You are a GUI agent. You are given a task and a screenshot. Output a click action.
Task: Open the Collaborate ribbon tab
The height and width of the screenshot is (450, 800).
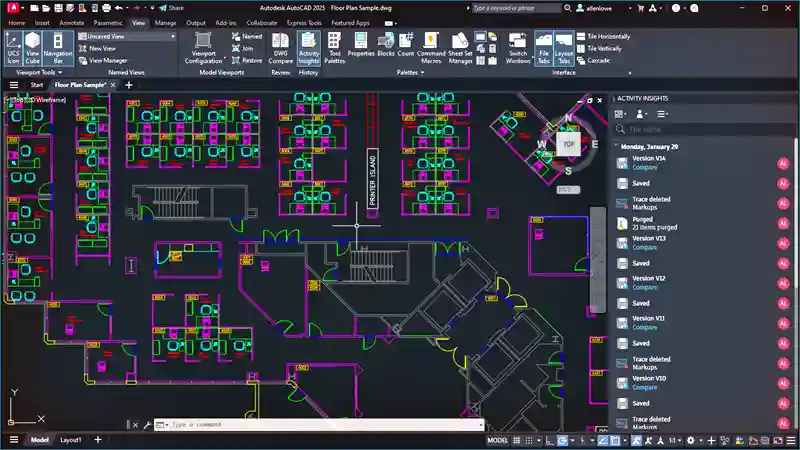click(262, 23)
